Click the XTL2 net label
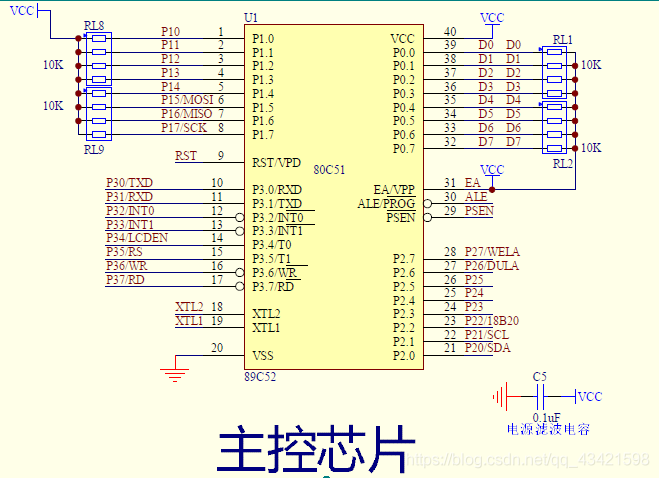The image size is (659, 478). pos(189,306)
